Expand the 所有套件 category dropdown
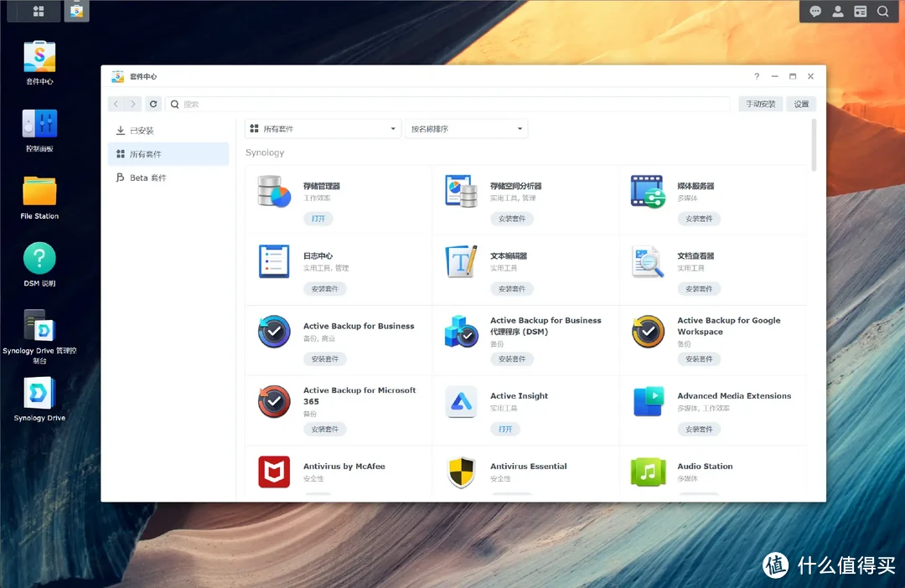Image resolution: width=905 pixels, height=588 pixels. [323, 129]
